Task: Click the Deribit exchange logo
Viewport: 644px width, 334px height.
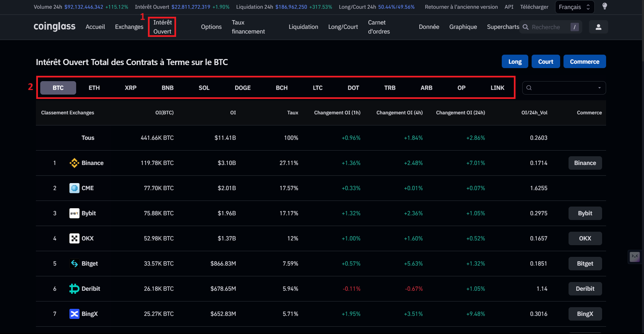Action: click(x=74, y=289)
